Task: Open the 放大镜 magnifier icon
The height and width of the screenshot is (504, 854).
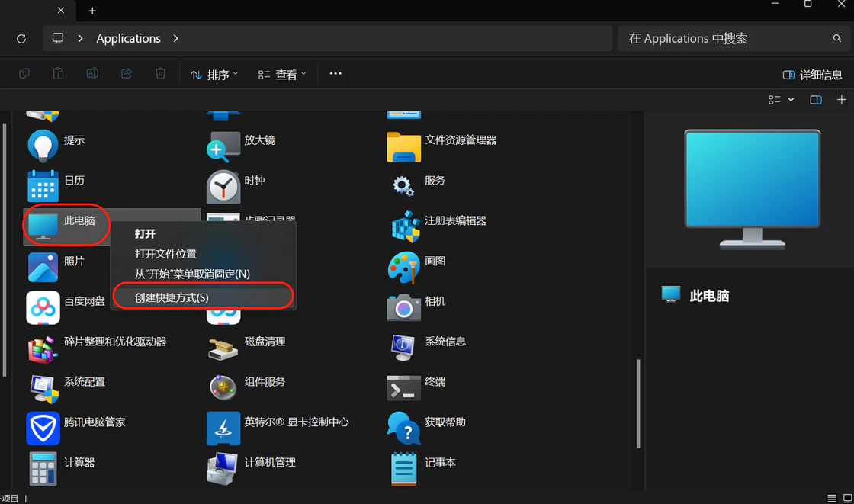Action: click(223, 146)
